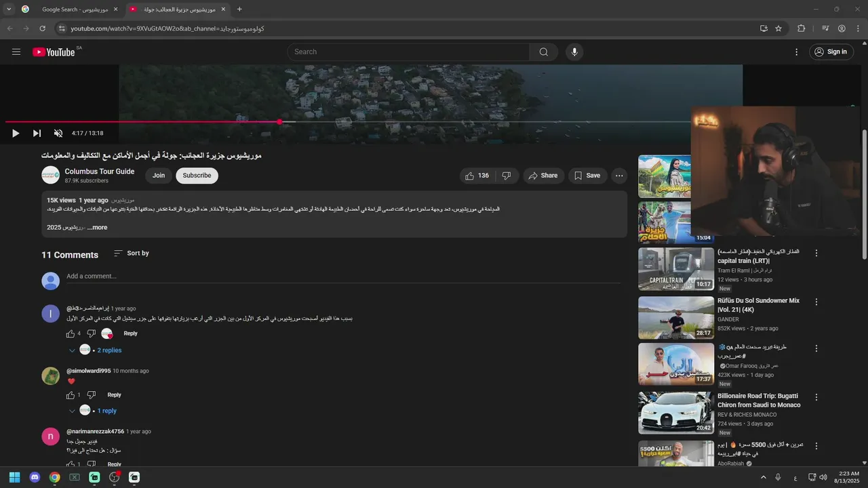Save video to playlist
This screenshot has width=868, height=488.
(587, 176)
